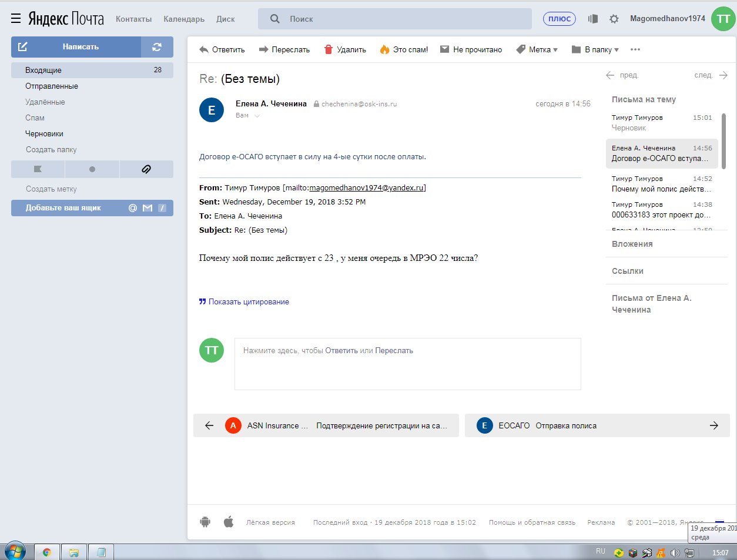Toggle the message as Не прочитано
This screenshot has width=737, height=560.
(x=471, y=49)
